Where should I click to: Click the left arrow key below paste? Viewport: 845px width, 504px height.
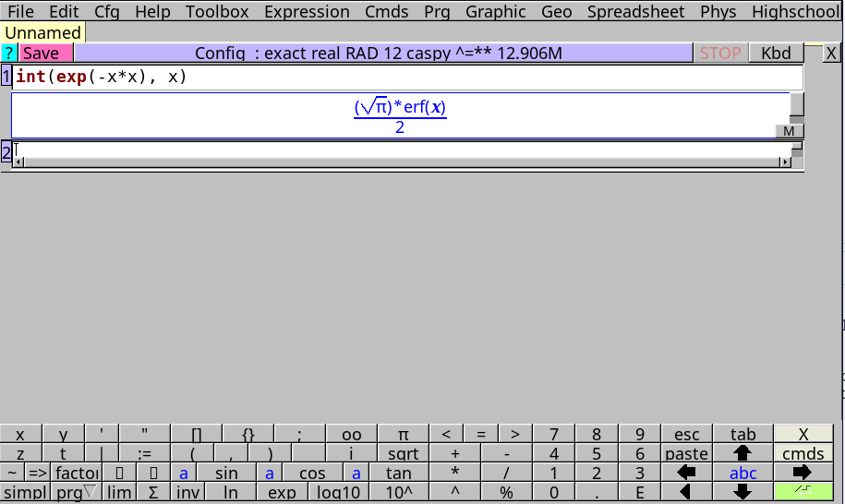click(686, 473)
